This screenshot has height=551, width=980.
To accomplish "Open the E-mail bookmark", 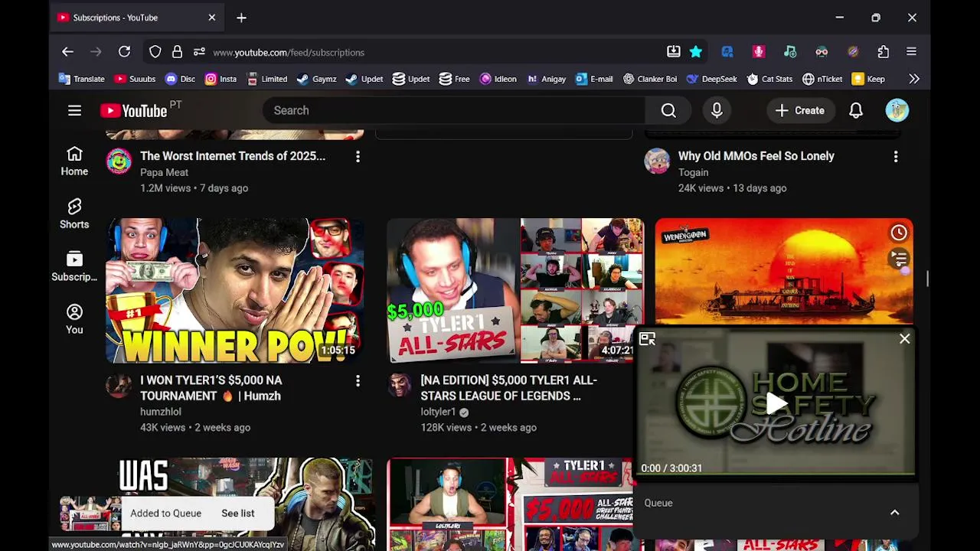I will pos(594,79).
